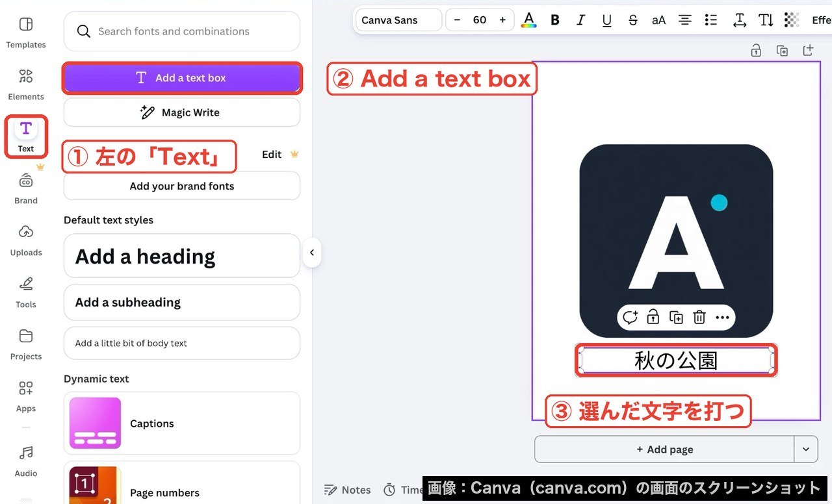Click Edit next to brand kit
This screenshot has width=832, height=504.
[x=272, y=154]
